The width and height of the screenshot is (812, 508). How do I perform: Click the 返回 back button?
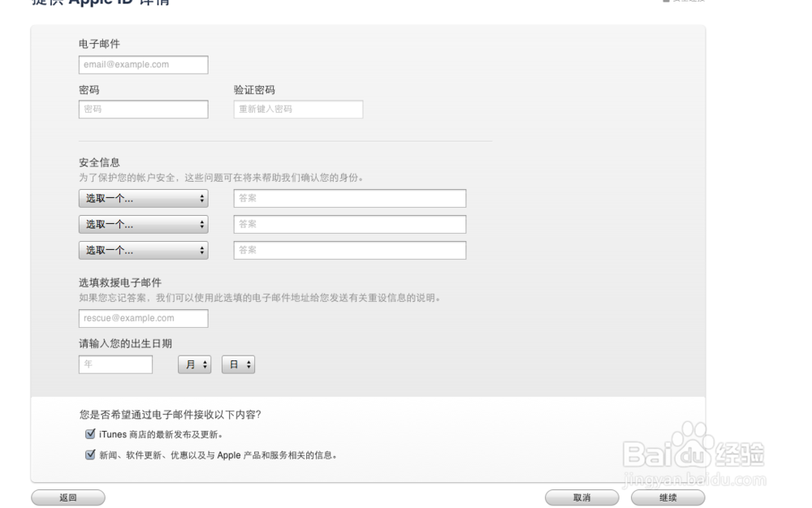68,497
